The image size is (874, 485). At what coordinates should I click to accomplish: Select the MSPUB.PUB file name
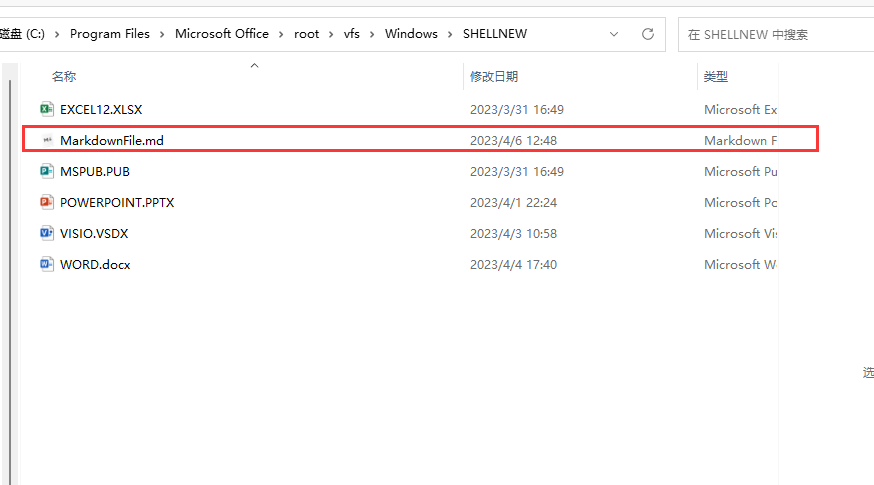[95, 172]
